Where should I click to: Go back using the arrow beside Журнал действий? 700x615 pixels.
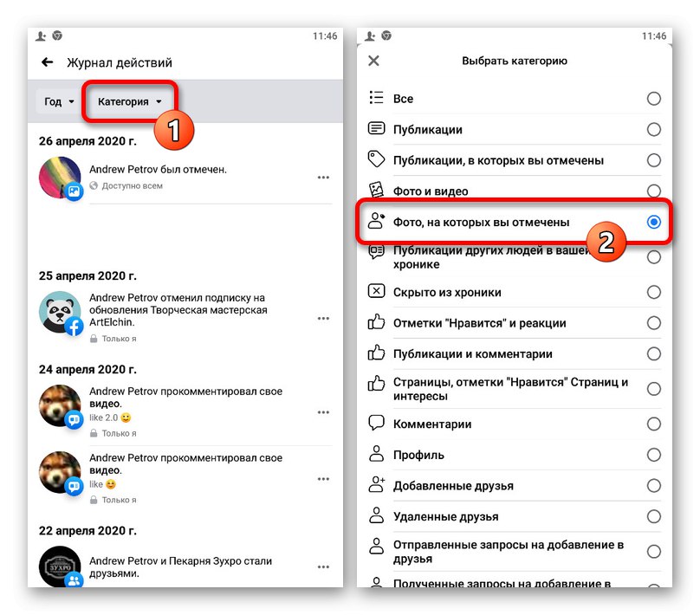(48, 62)
